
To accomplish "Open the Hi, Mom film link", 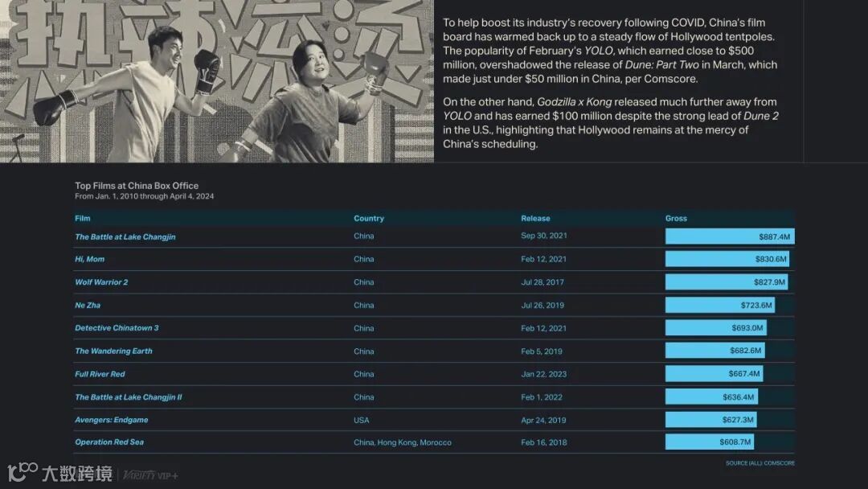I will 89,259.
